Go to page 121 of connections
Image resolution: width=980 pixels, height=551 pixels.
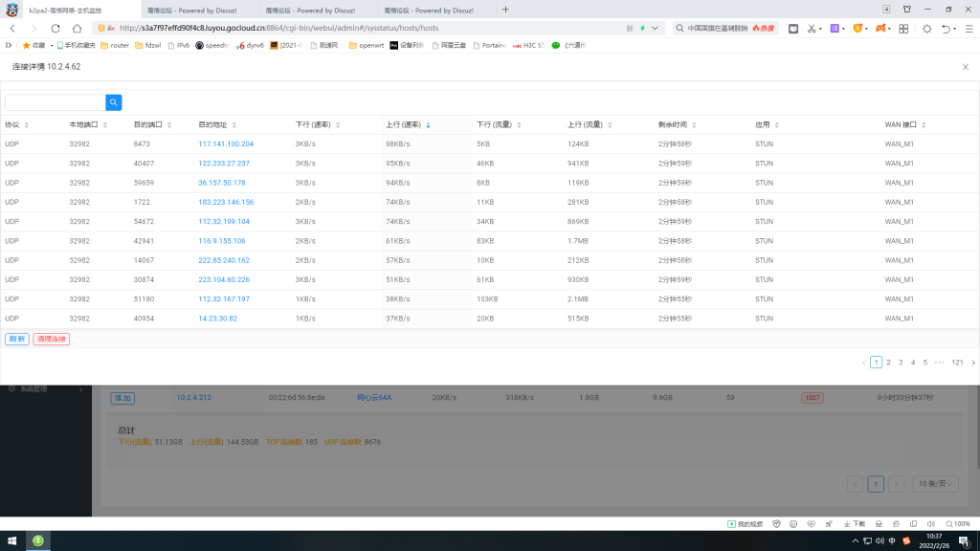[x=957, y=363]
